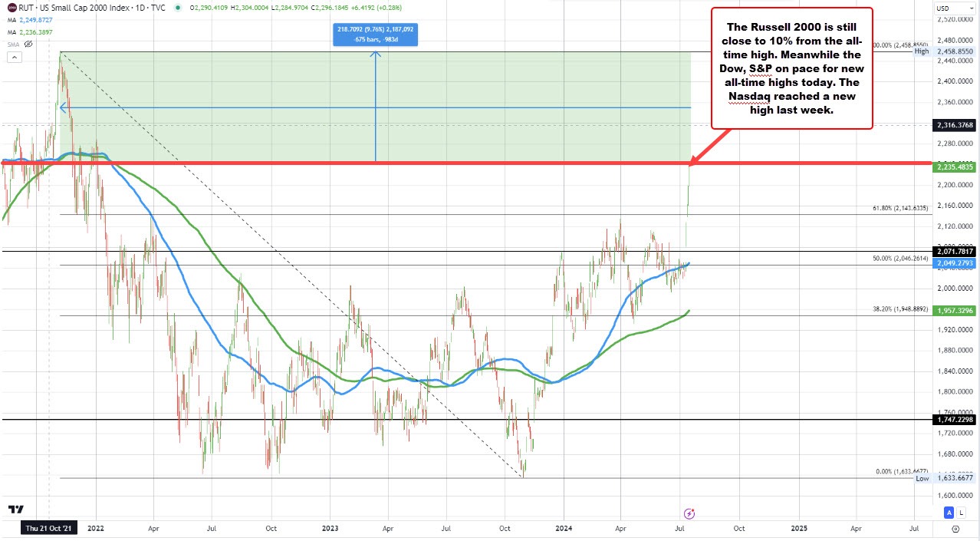Click the black 1,747.2298 price tag
Image resolution: width=980 pixels, height=541 pixels.
click(955, 419)
